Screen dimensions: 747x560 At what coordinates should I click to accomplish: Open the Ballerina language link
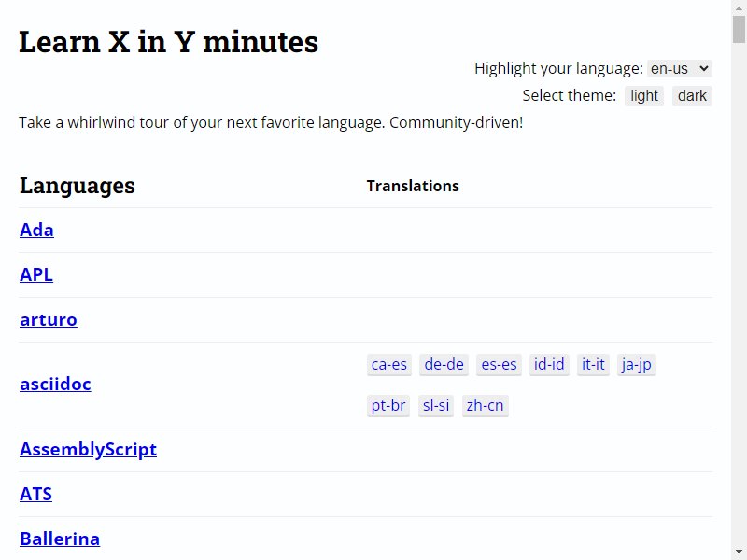(60, 539)
